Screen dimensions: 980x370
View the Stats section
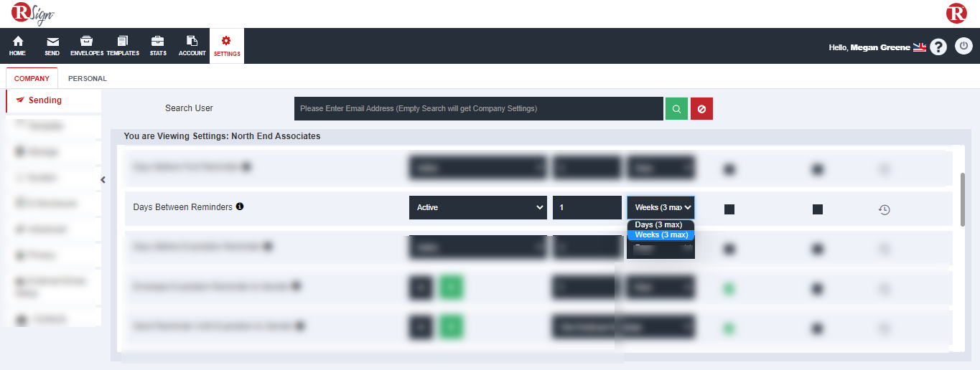pyautogui.click(x=158, y=46)
